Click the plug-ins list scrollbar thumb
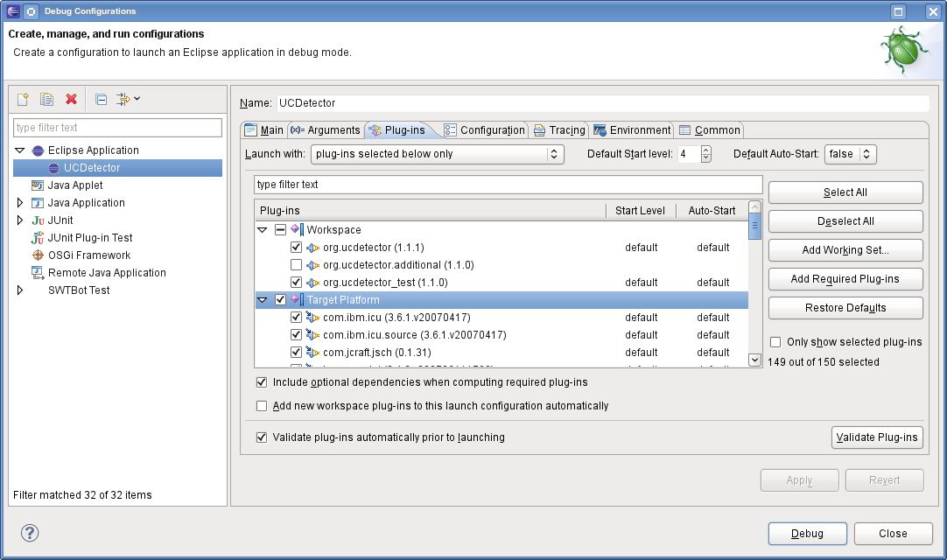Viewport: 947px width, 560px height. [754, 226]
